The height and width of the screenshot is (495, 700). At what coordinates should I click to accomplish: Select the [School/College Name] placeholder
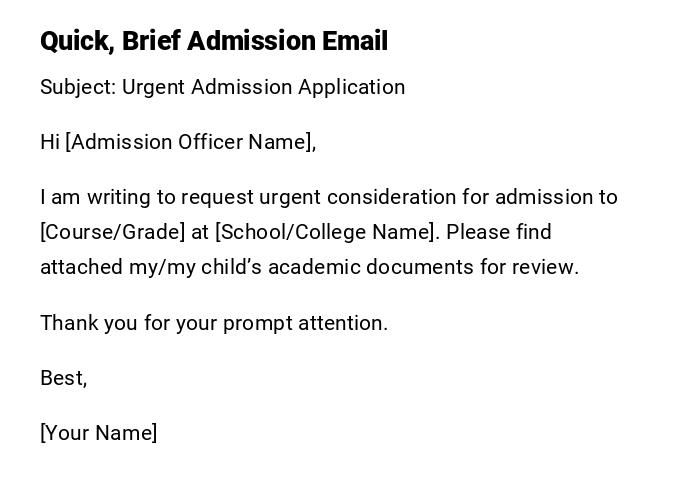tap(327, 232)
